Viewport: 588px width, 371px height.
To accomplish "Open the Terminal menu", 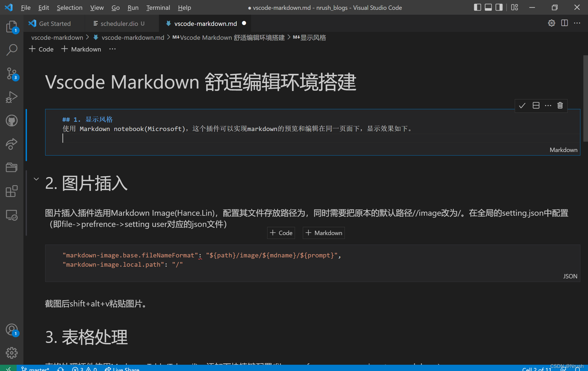I will click(x=158, y=8).
